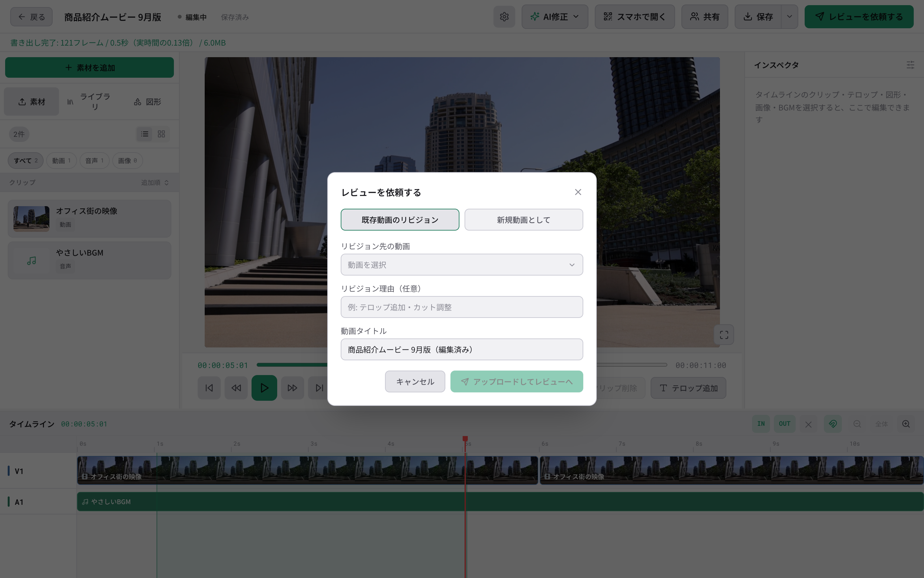Click the リビジョン理由 input field
The height and width of the screenshot is (578, 924).
pyautogui.click(x=462, y=307)
